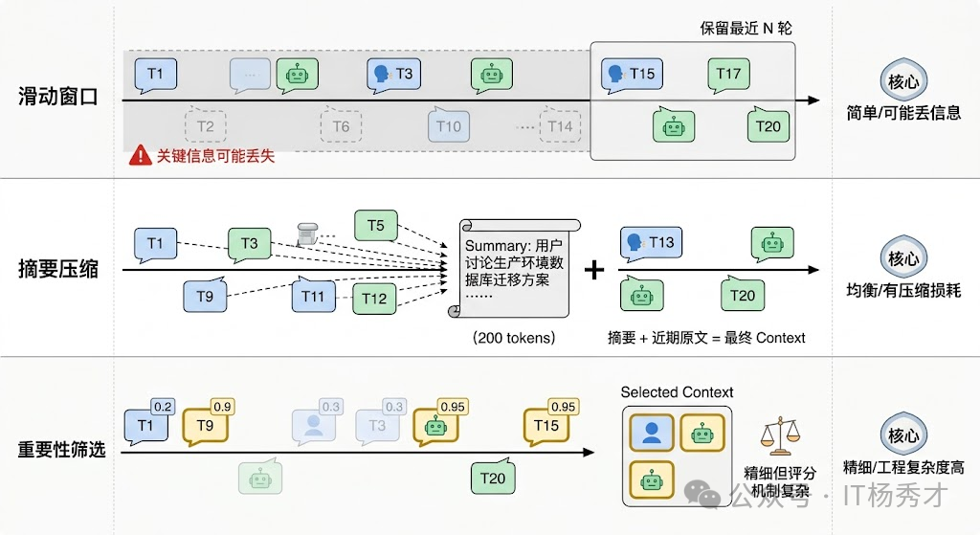
Task: Click 核心 badge above 均衡/有压缩损耗
Action: coord(903,257)
